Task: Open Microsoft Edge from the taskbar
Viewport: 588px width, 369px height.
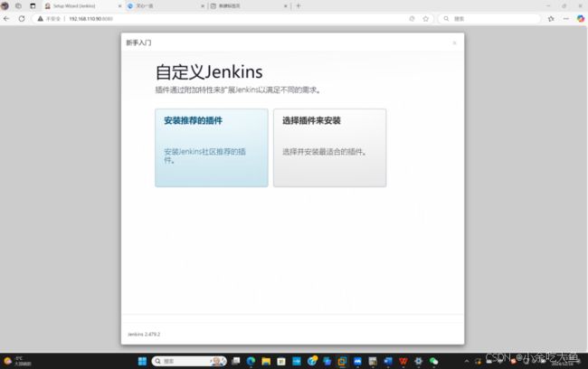Action: tap(251, 361)
